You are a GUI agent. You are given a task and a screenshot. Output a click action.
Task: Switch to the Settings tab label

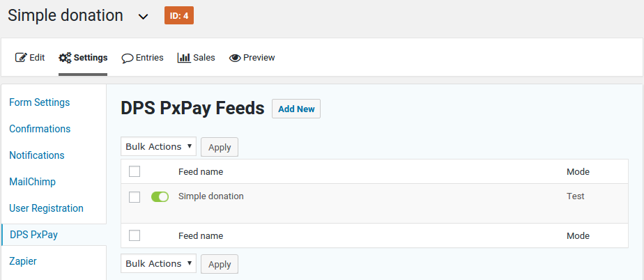(x=91, y=58)
